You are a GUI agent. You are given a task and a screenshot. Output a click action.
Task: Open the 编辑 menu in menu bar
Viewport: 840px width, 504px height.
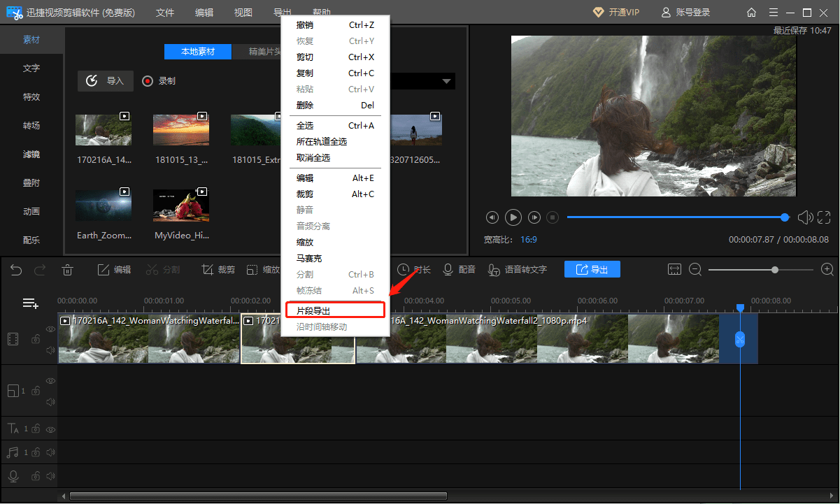point(204,13)
